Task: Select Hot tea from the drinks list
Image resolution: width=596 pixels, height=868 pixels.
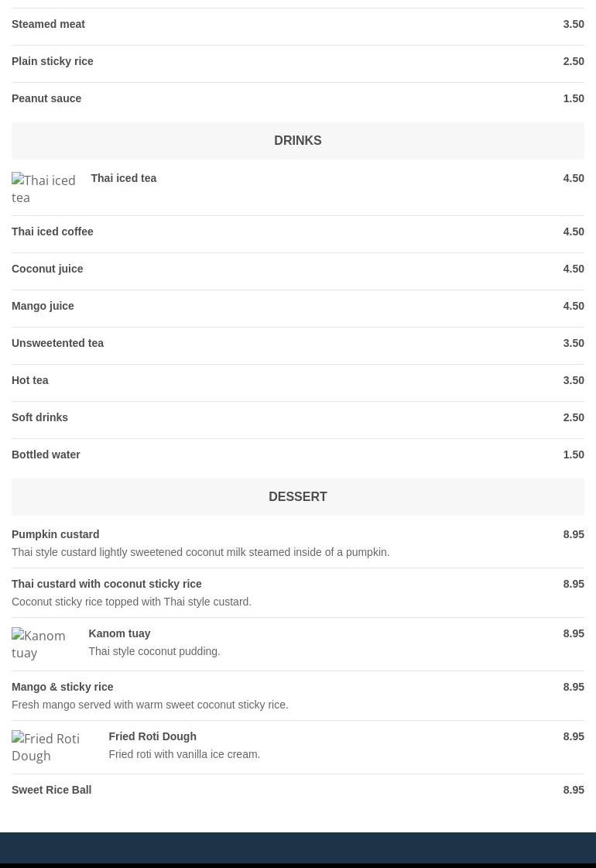Action: [x=30, y=380]
